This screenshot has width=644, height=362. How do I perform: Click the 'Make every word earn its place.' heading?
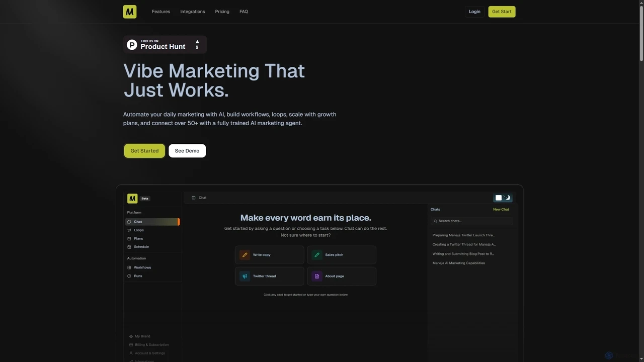(306, 218)
